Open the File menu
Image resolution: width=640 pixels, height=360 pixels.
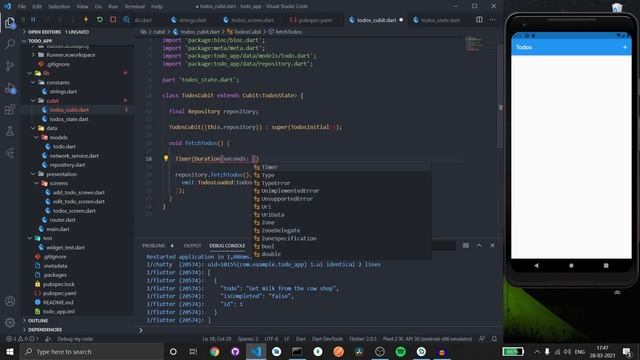click(22, 7)
